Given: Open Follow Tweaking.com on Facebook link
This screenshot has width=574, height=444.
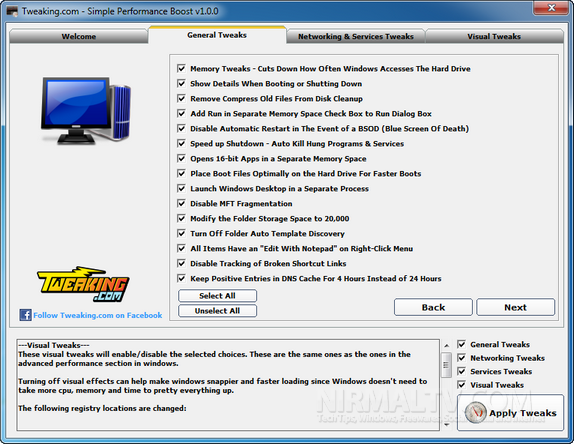Looking at the screenshot, I should pyautogui.click(x=97, y=315).
